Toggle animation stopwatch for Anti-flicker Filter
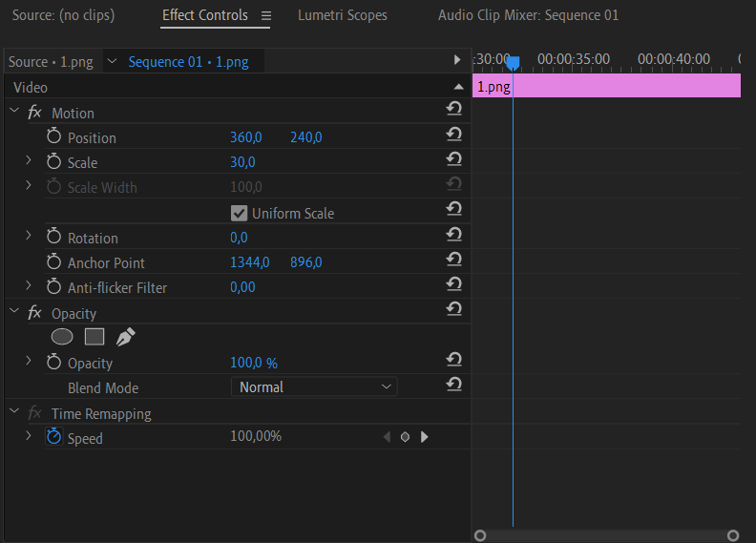The width and height of the screenshot is (756, 543). (x=54, y=286)
